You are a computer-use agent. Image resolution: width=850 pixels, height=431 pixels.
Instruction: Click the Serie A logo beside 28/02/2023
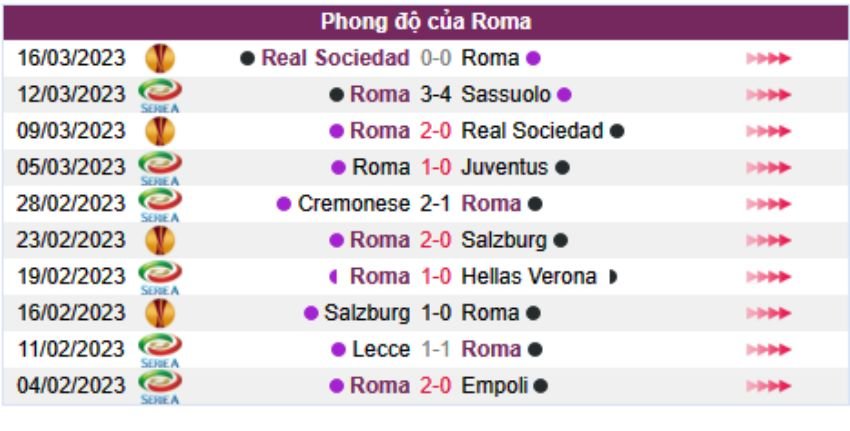[159, 204]
